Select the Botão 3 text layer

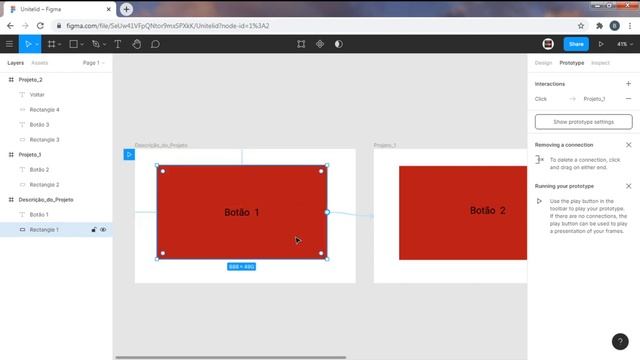(56, 124)
